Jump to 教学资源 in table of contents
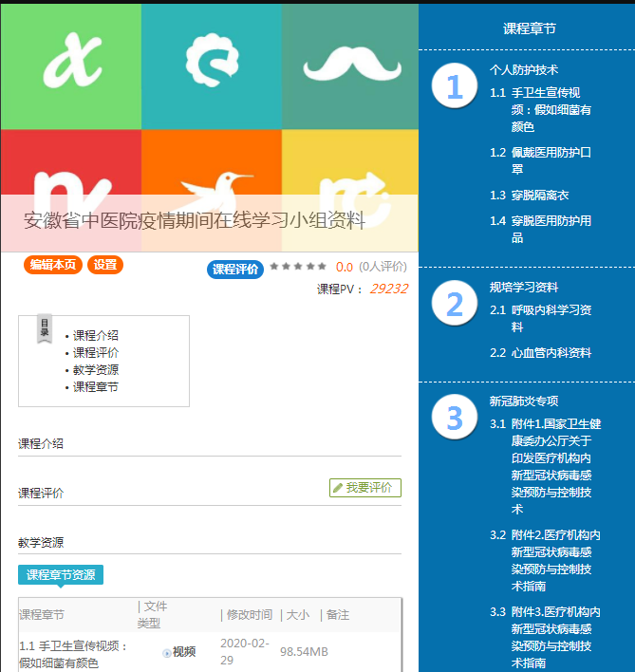Image resolution: width=635 pixels, height=672 pixels. coord(96,370)
